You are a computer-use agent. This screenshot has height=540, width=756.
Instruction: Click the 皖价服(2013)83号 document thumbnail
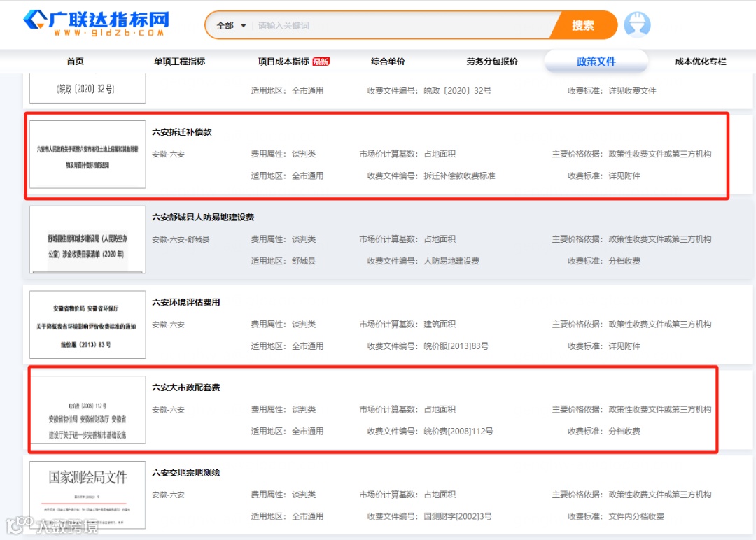(87, 325)
